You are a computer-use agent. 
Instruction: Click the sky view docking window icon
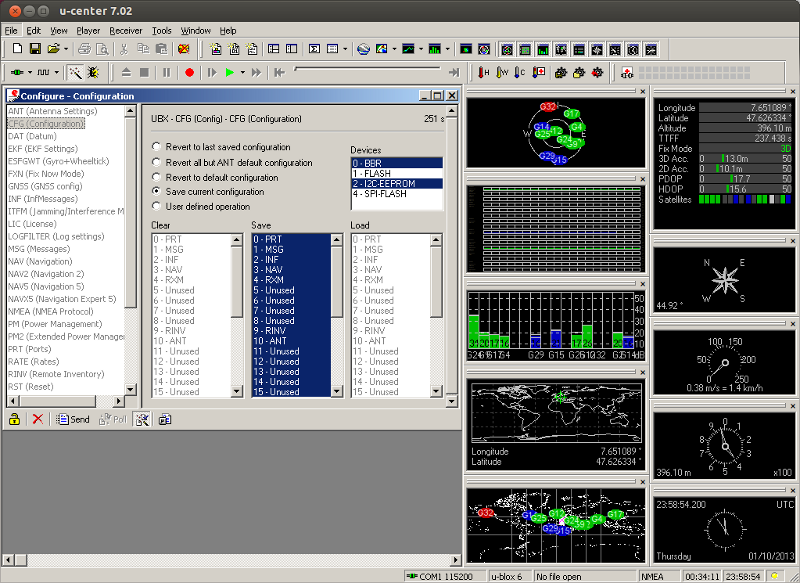pyautogui.click(x=507, y=49)
